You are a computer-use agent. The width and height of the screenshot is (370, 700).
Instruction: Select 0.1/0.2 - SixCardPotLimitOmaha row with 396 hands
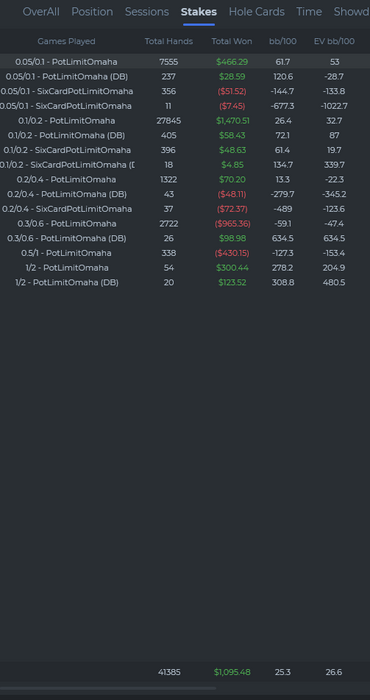point(185,150)
